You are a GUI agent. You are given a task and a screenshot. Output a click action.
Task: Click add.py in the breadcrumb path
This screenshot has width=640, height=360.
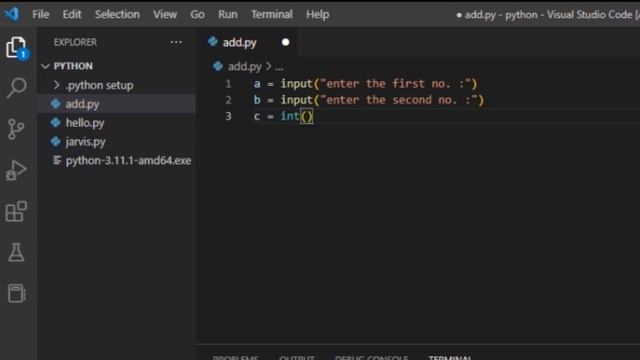point(244,66)
